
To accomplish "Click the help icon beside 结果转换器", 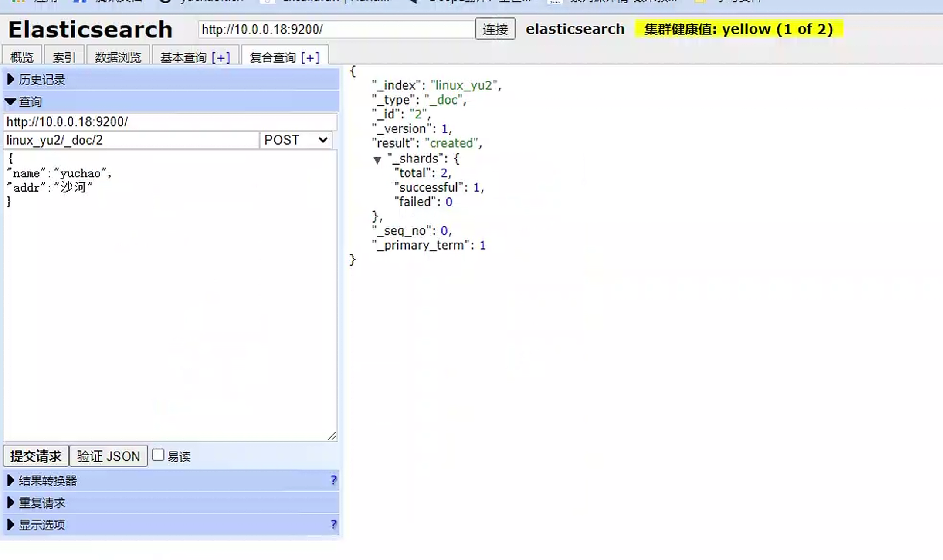I will (334, 480).
